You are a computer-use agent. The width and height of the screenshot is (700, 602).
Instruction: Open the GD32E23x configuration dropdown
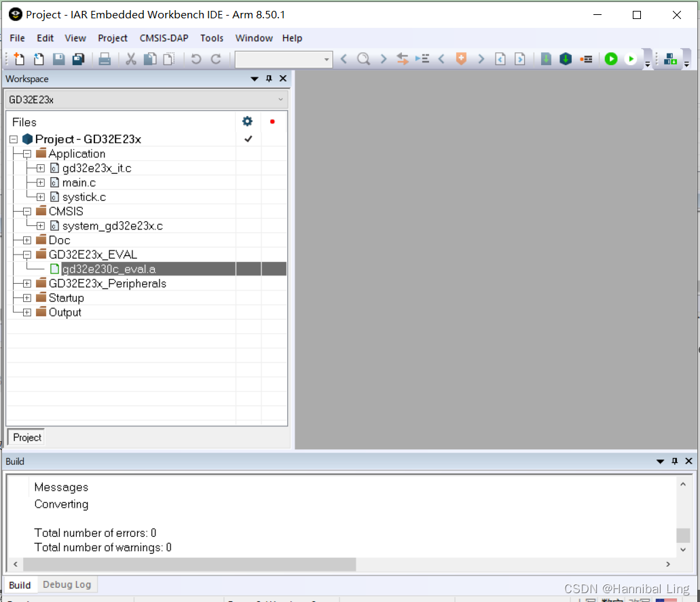point(147,100)
